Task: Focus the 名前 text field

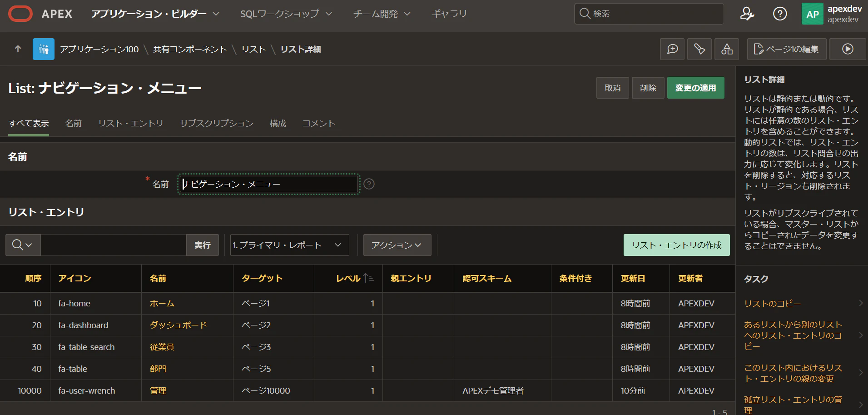Action: [268, 184]
